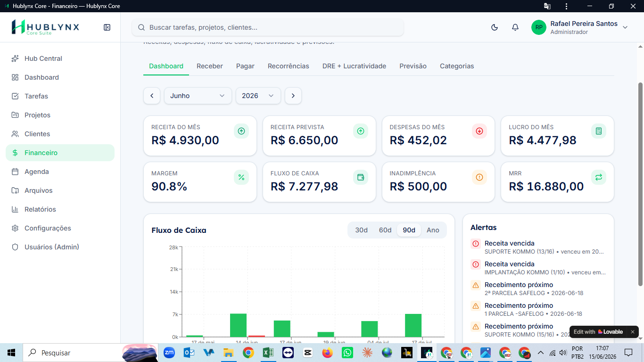This screenshot has height=362, width=644.
Task: Open the Junho month dropdown
Action: pos(198,96)
